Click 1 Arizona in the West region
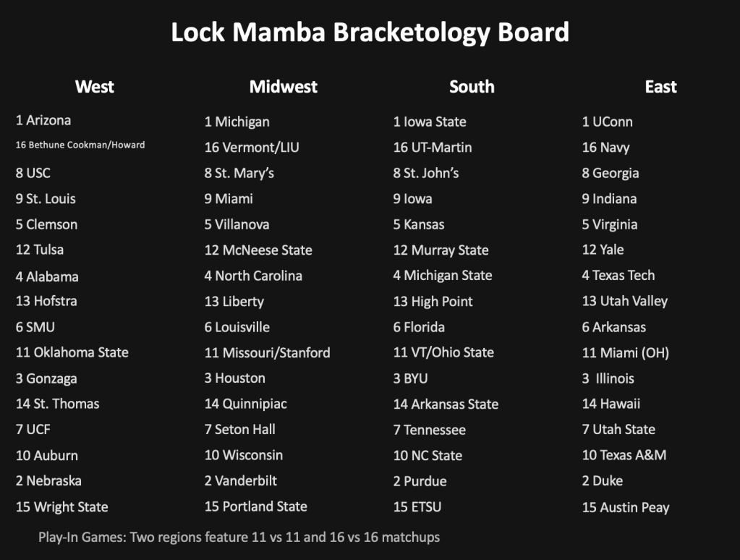Viewport: 740px width, 560px height. click(43, 120)
